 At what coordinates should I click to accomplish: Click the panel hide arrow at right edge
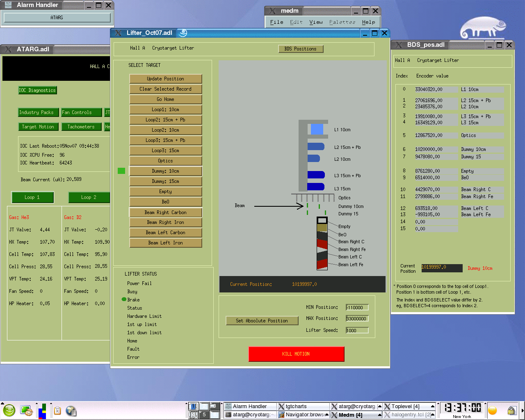[523, 411]
